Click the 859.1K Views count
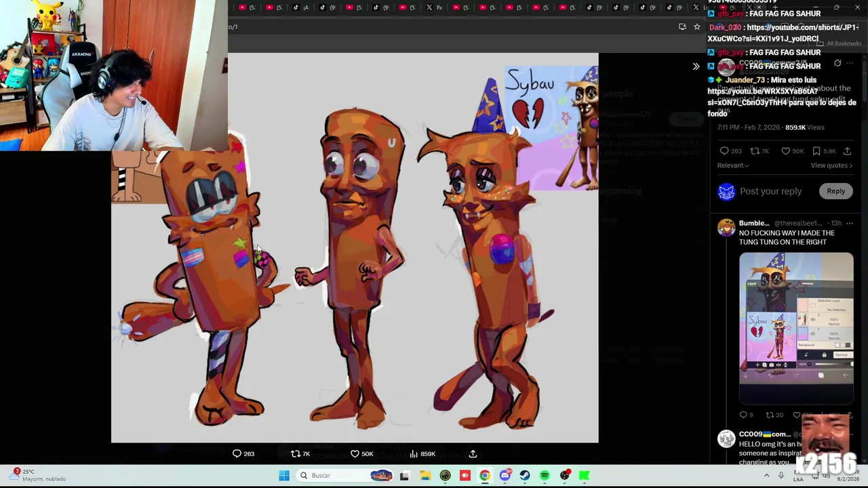 point(805,127)
